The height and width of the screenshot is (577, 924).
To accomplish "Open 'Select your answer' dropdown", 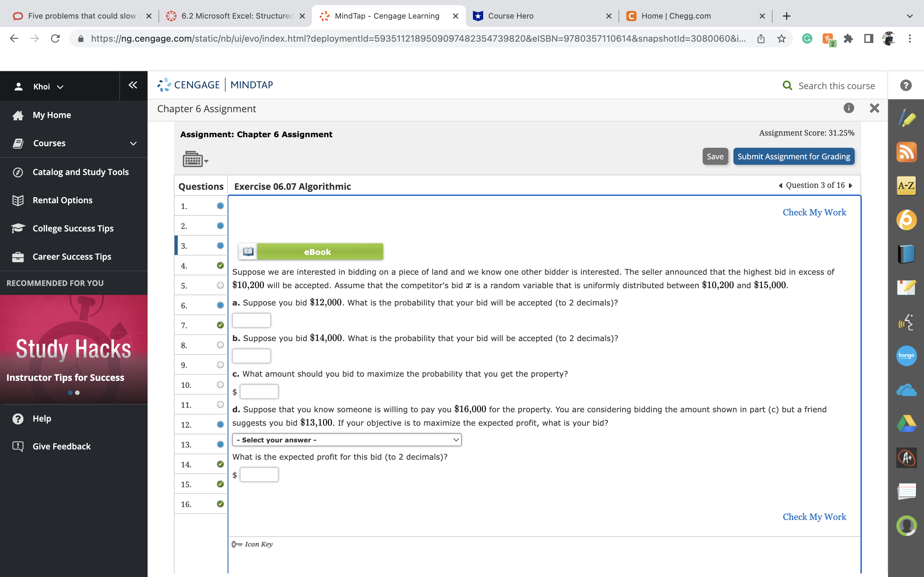I will 347,439.
